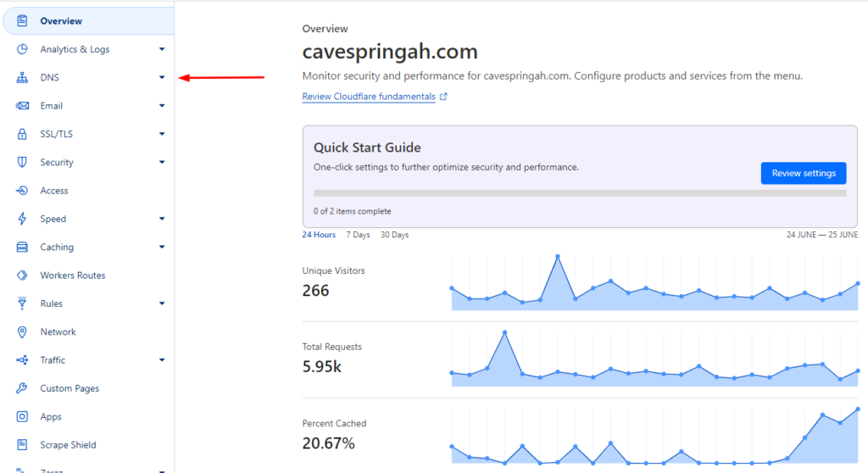Click the Security shield icon
The width and height of the screenshot is (868, 473).
[x=22, y=162]
